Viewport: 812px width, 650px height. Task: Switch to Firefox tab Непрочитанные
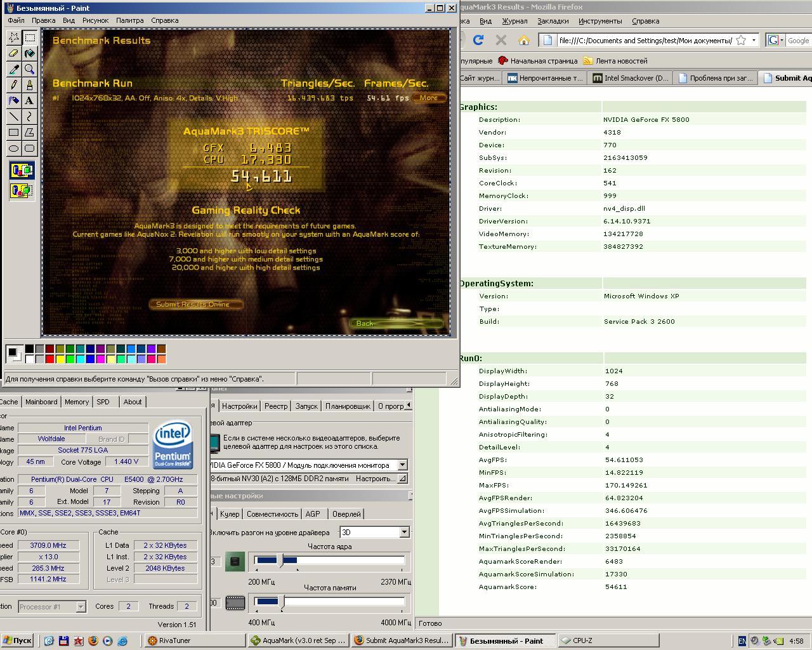[x=544, y=78]
